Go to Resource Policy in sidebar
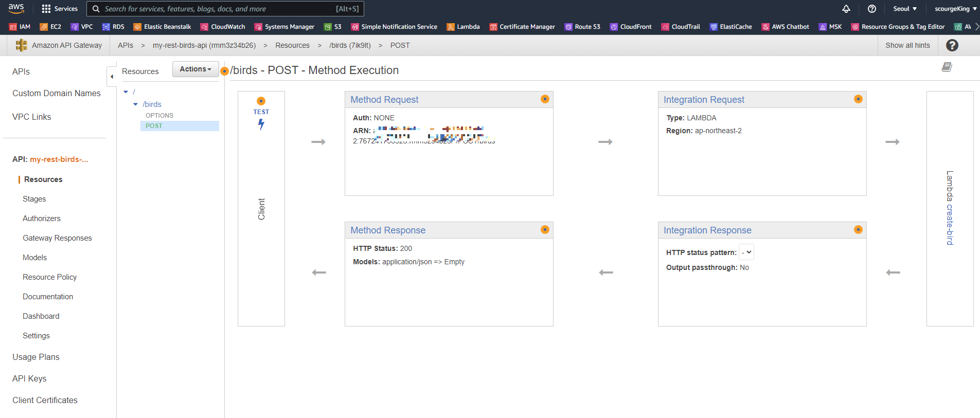This screenshot has height=418, width=980. [x=50, y=277]
